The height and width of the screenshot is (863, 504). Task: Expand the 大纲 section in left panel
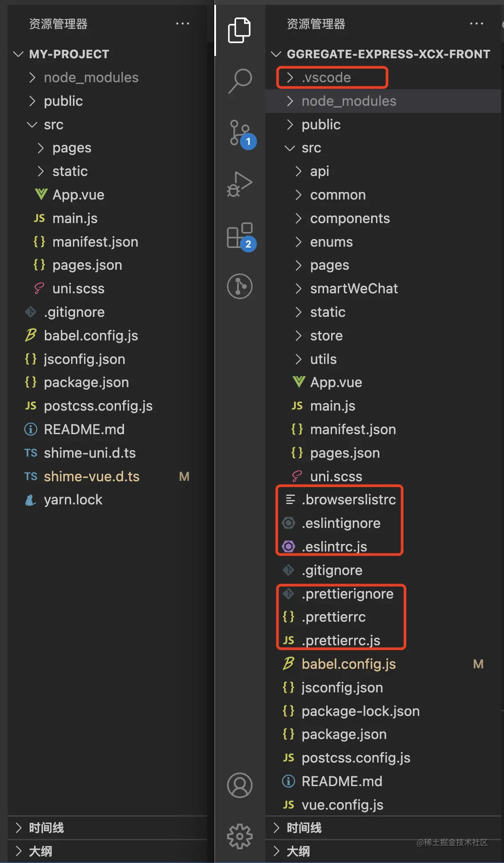40,851
